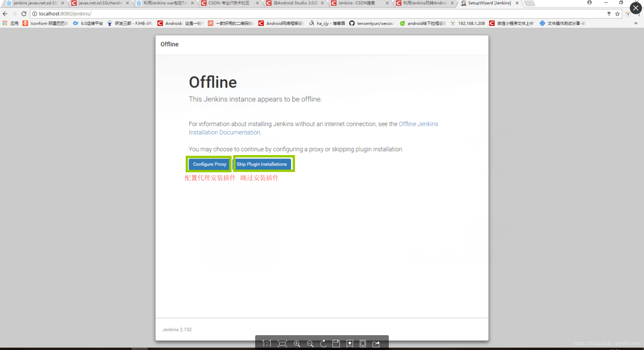
Task: Close the Jenkins- CSDN搜索 tab
Action: (387, 3)
